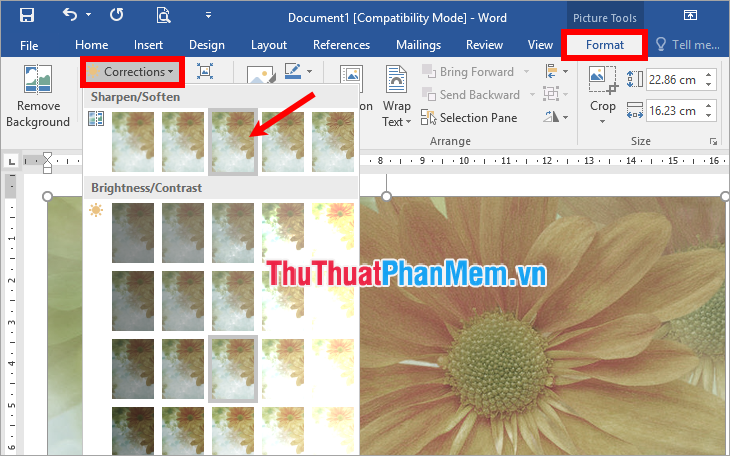730x456 pixels.
Task: Click the Picture Border pen icon
Action: (x=293, y=71)
